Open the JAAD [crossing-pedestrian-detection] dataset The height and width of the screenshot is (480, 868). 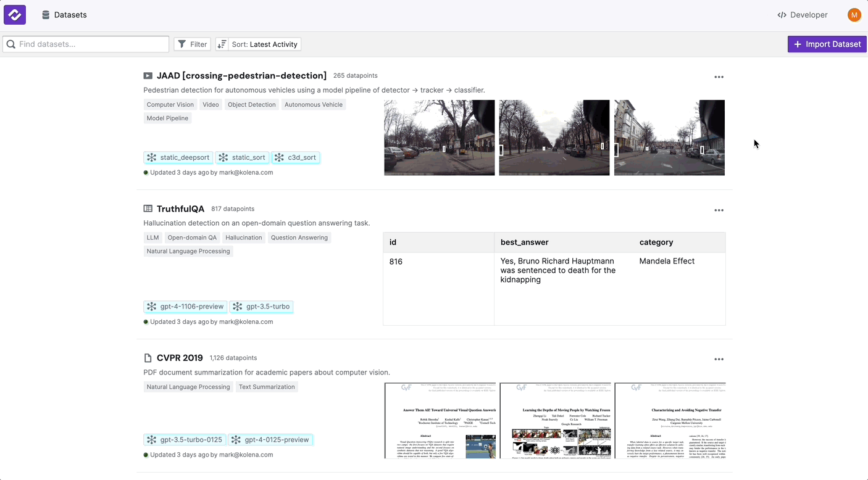click(x=241, y=75)
